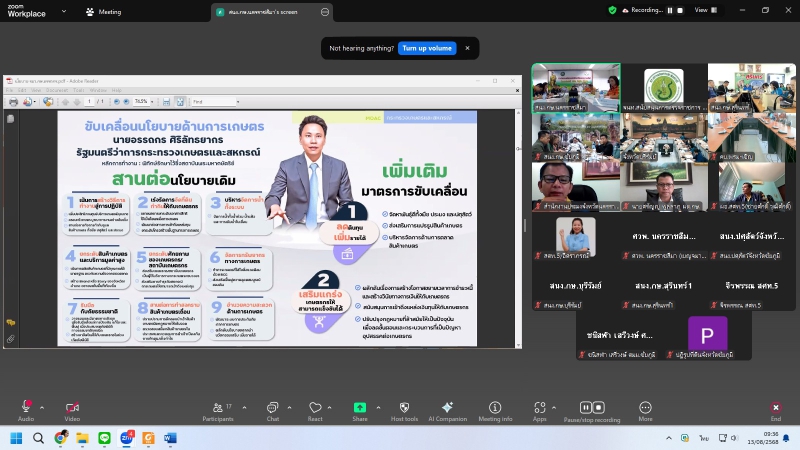
Task: Click Adobe Reader collaborate globe icon
Action: (x=48, y=102)
